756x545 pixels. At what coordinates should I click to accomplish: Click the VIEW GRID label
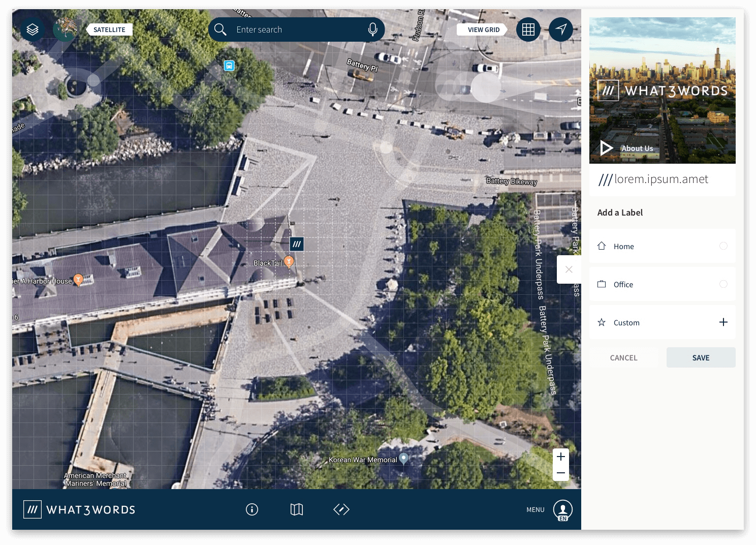(x=483, y=29)
